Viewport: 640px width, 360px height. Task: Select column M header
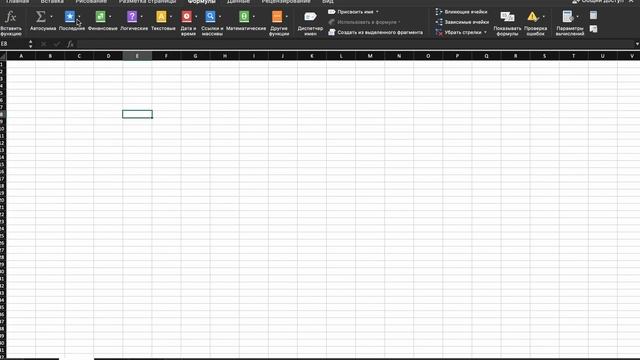coord(370,56)
